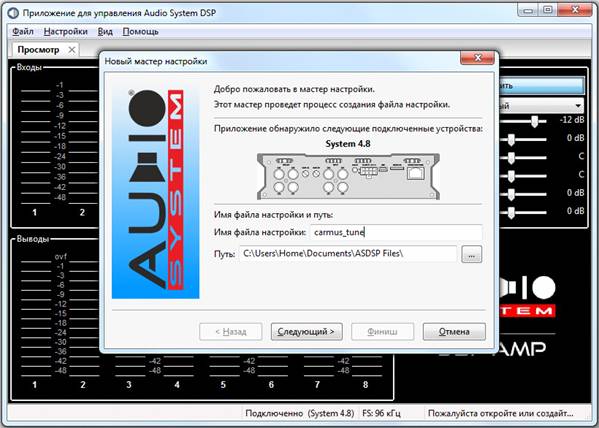This screenshot has height=428, width=599.
Task: Click the Следующий button
Action: (306, 331)
